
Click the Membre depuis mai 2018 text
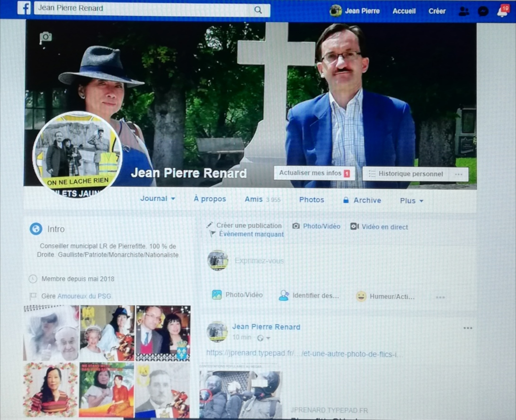click(x=78, y=279)
